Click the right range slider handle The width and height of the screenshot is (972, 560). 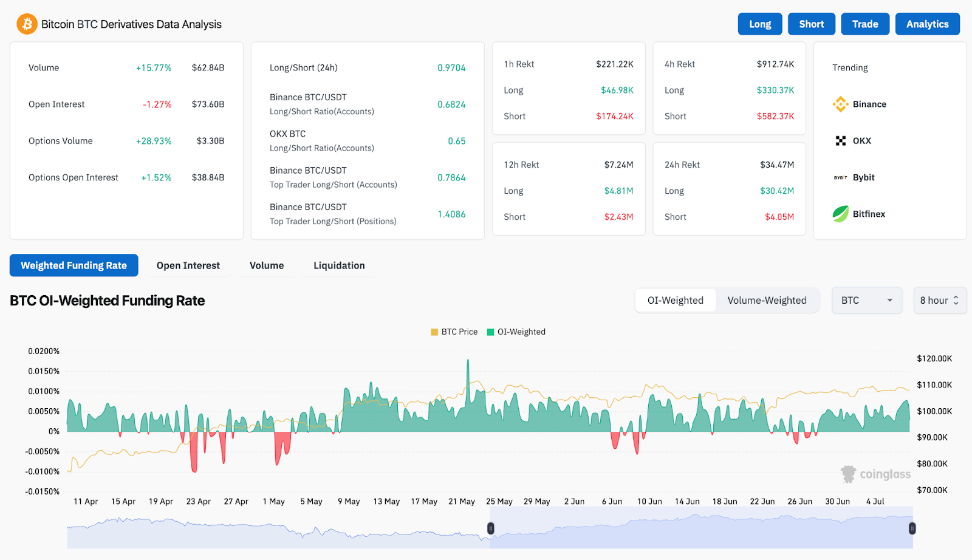(x=912, y=528)
